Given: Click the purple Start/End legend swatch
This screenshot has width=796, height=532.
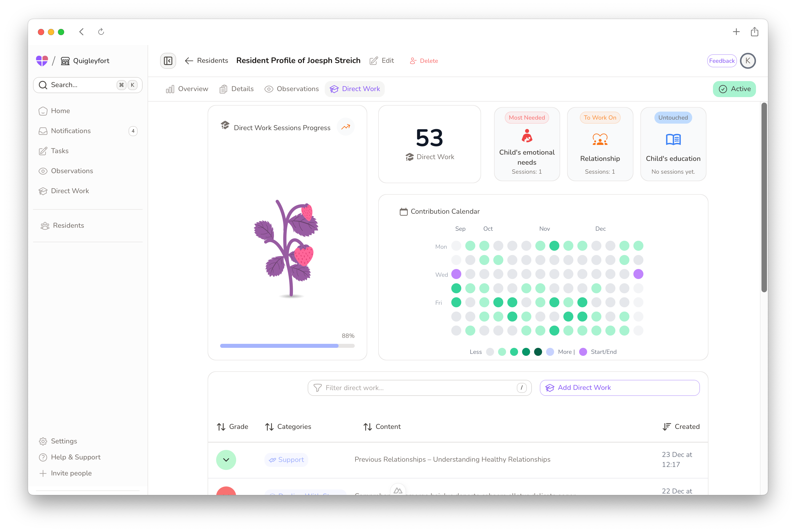Looking at the screenshot, I should (x=583, y=352).
